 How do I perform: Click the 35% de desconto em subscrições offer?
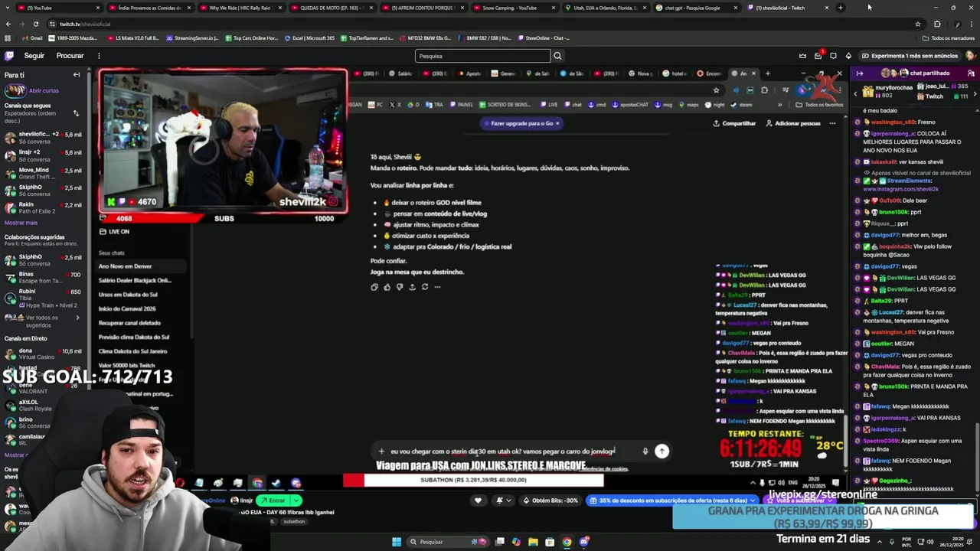(x=673, y=500)
